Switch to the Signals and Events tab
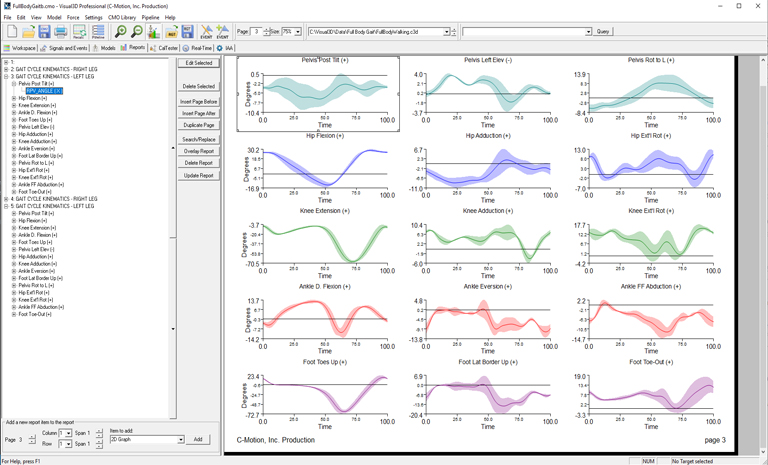The height and width of the screenshot is (465, 768). click(64, 48)
